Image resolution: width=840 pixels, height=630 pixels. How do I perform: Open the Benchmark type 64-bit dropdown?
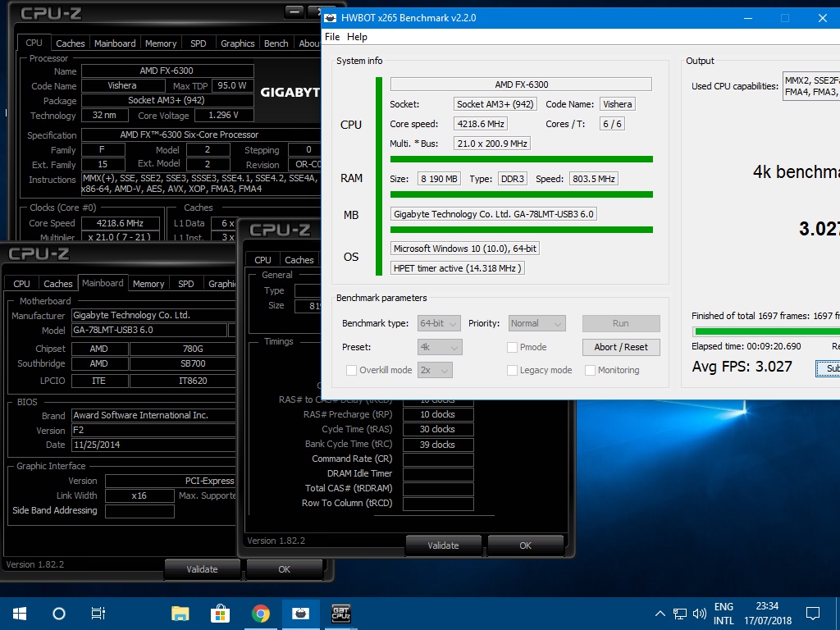[439, 323]
